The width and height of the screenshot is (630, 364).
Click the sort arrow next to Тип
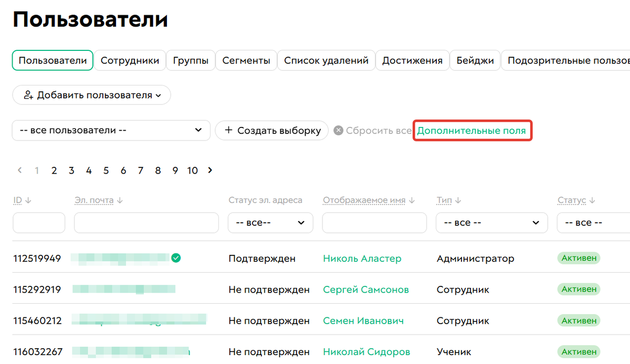point(458,200)
